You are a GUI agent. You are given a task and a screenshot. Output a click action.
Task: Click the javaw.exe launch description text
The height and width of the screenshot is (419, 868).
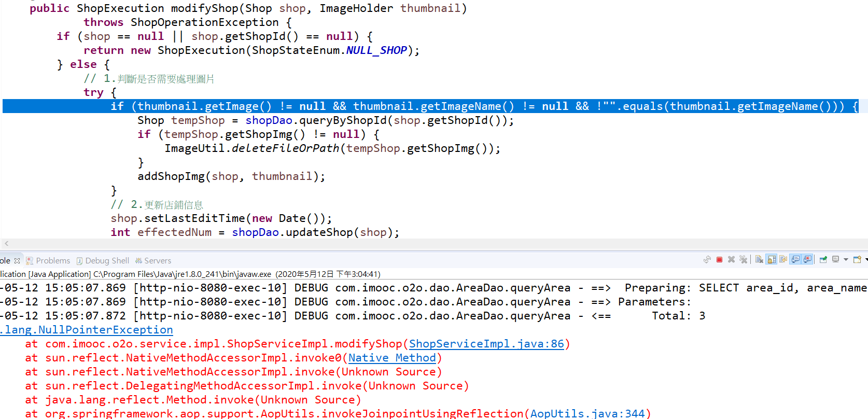pyautogui.click(x=190, y=274)
